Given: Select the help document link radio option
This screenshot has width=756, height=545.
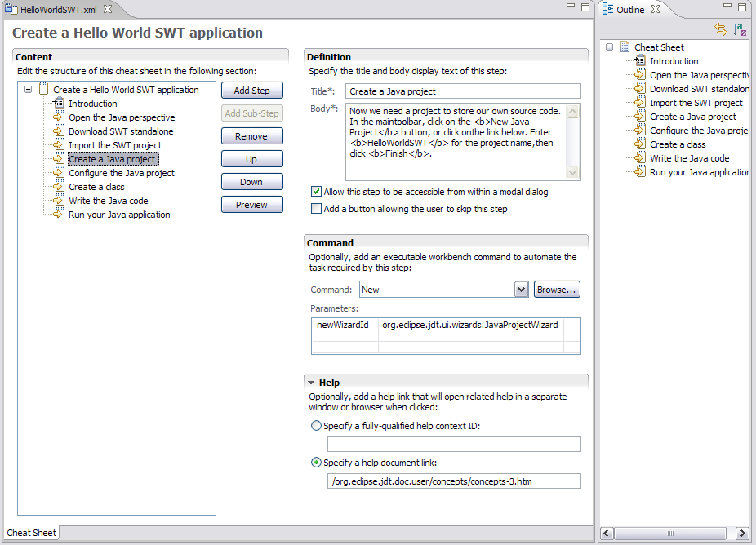Looking at the screenshot, I should 316,463.
